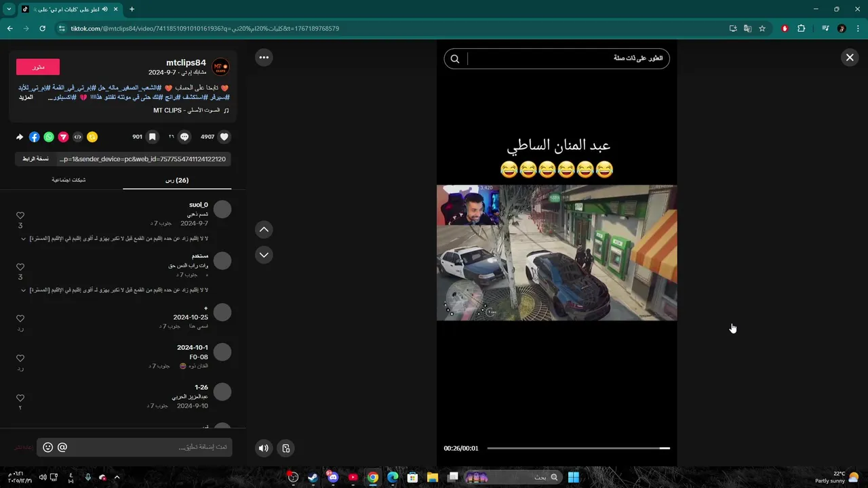Open the tab search dropdown arrow
This screenshot has width=868, height=488.
click(x=9, y=9)
